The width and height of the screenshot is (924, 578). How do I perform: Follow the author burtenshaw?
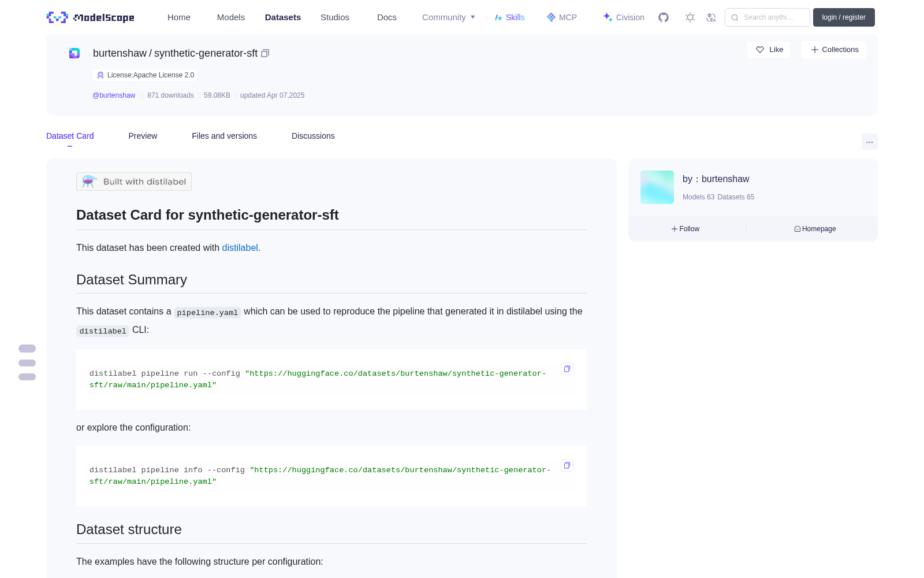(x=685, y=229)
